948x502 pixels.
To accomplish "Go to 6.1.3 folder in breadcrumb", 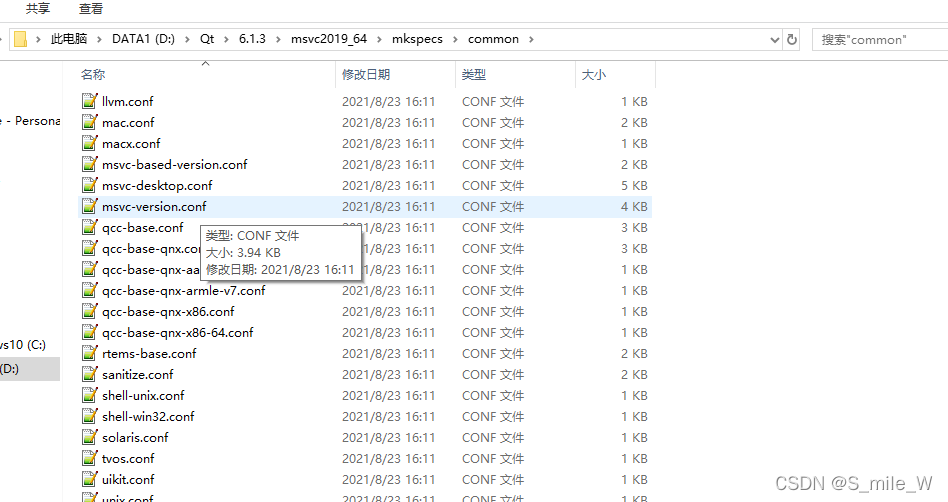I will click(252, 39).
